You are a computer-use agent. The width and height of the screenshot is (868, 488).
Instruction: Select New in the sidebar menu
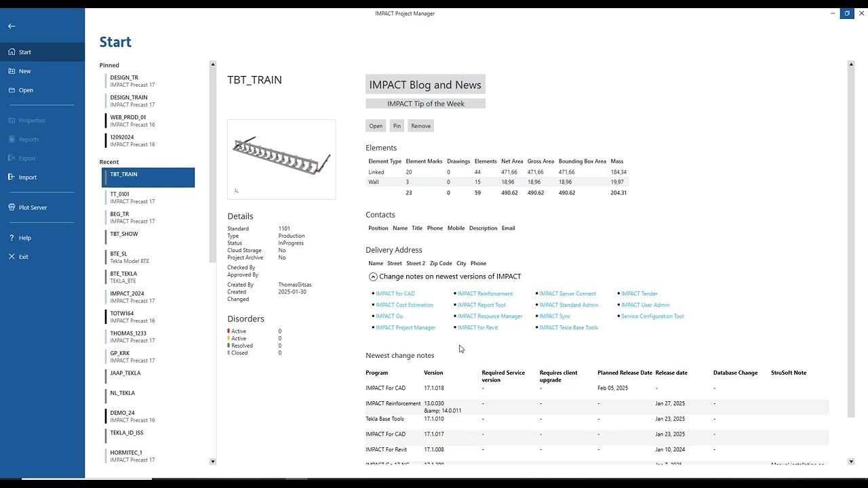tap(42, 71)
